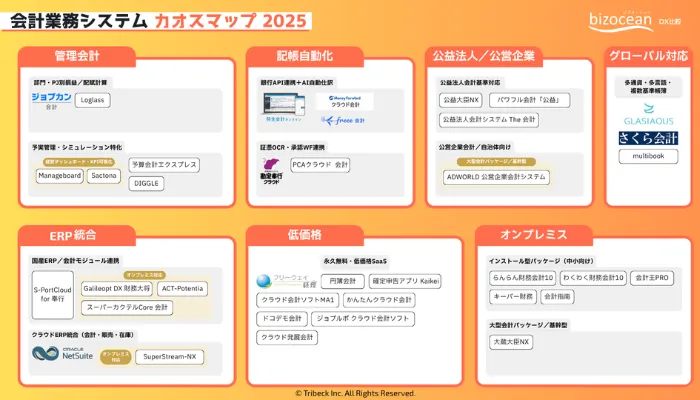Click the 経営ダッシュボード・KPI可視化 badge
Image resolution: width=700 pixels, height=400 pixels.
point(79,162)
